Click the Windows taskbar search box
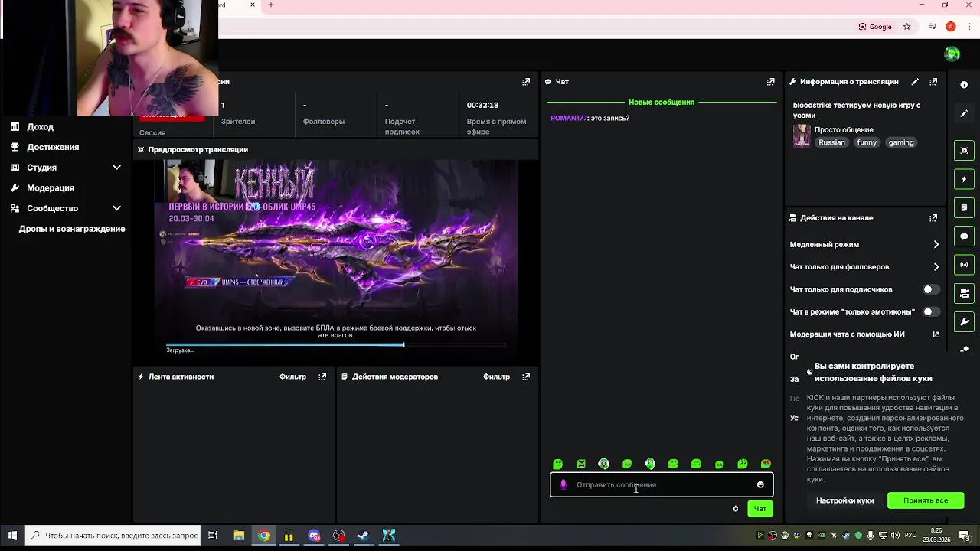980x551 pixels. (x=113, y=536)
